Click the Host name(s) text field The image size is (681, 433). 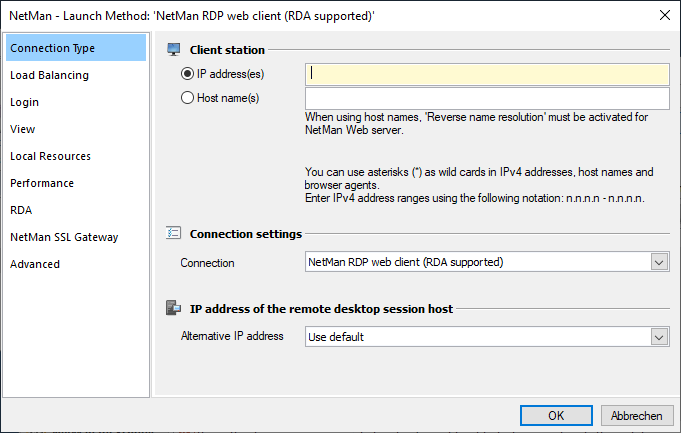click(x=486, y=98)
